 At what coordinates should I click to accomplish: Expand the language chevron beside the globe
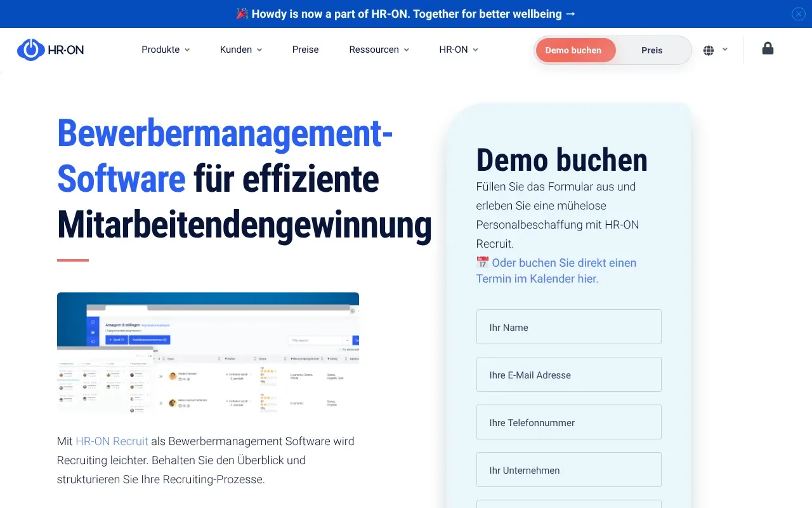[724, 50]
